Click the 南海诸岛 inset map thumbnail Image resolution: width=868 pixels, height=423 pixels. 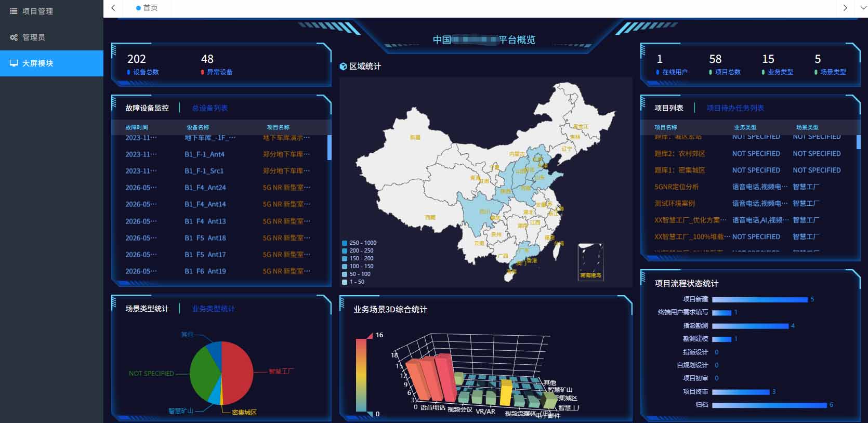click(x=590, y=262)
